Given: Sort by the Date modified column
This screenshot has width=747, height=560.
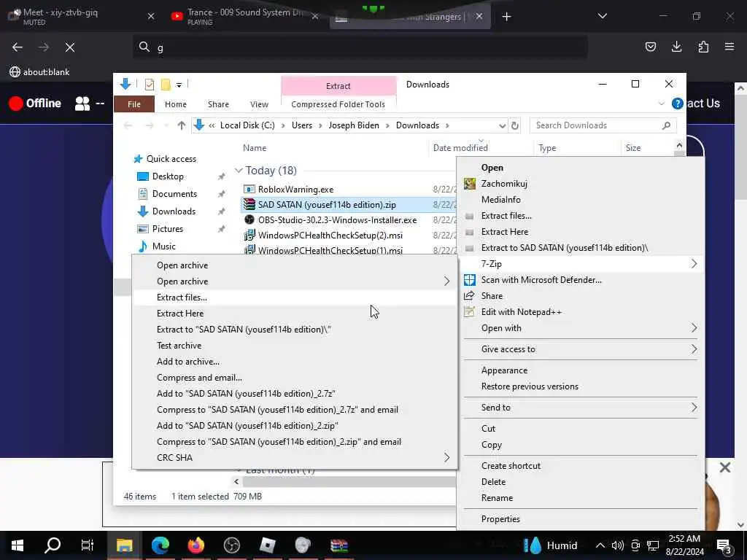Looking at the screenshot, I should [460, 148].
